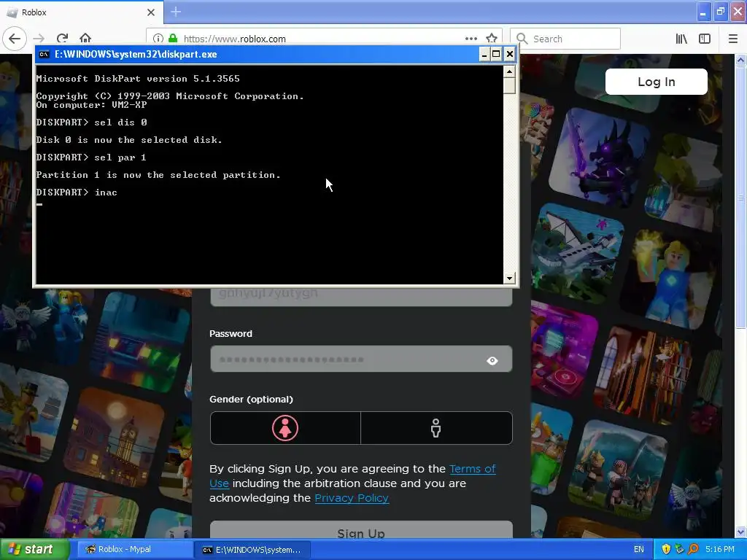Close the Roblox browser tab

pyautogui.click(x=150, y=12)
